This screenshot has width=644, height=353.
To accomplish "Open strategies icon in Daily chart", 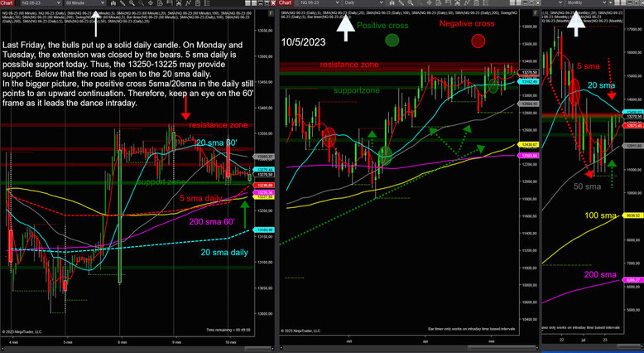I will click(476, 2).
